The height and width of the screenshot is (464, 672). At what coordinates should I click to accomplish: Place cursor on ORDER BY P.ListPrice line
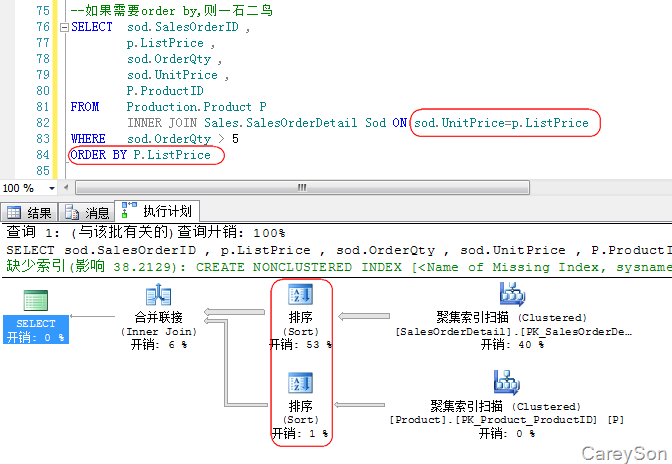pyautogui.click(x=140, y=155)
